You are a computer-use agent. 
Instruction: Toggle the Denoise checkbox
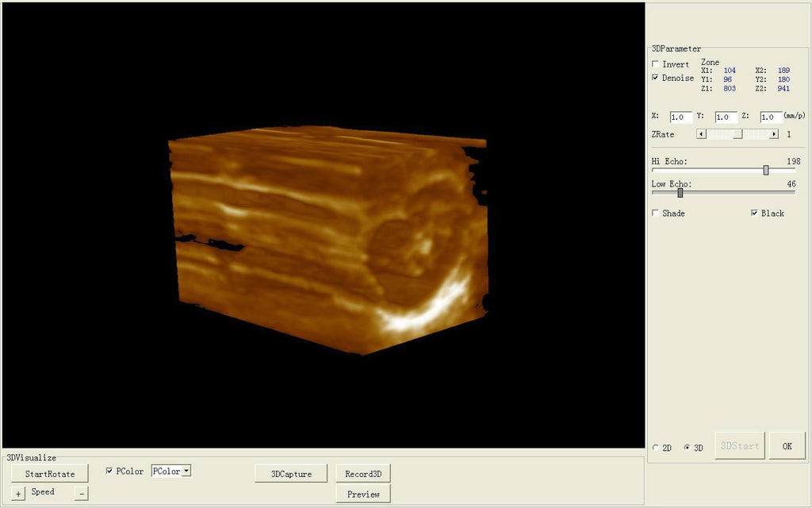tap(655, 78)
